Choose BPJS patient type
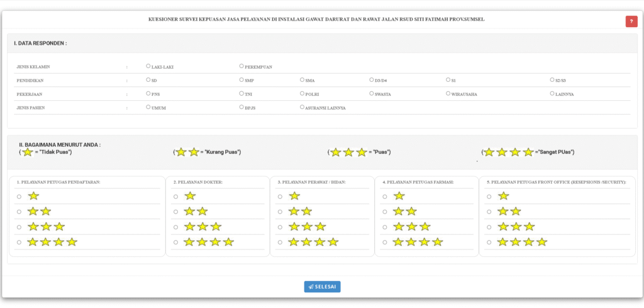 pos(241,107)
